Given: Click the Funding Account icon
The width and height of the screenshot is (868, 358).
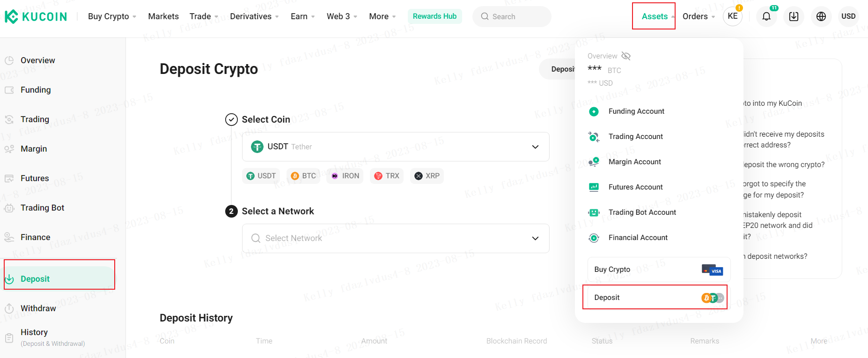Looking at the screenshot, I should [594, 111].
